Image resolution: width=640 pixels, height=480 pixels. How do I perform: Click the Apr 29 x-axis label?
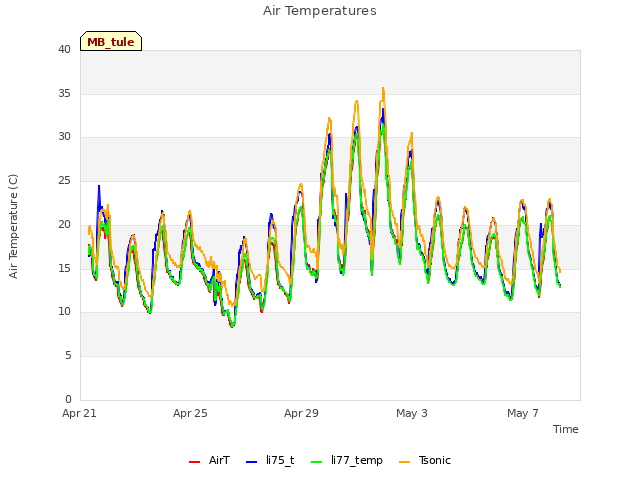(301, 413)
